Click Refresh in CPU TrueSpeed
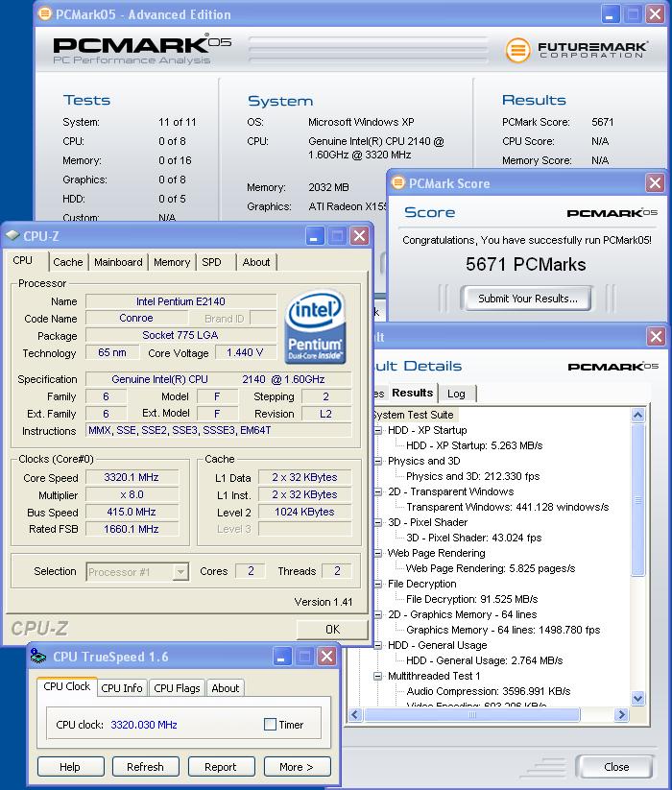Image resolution: width=672 pixels, height=790 pixels. [x=146, y=767]
